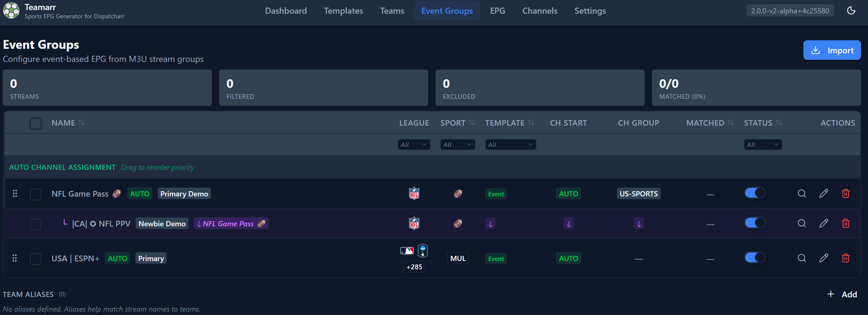
Task: Expand the Status filter dropdown
Action: pos(763,145)
